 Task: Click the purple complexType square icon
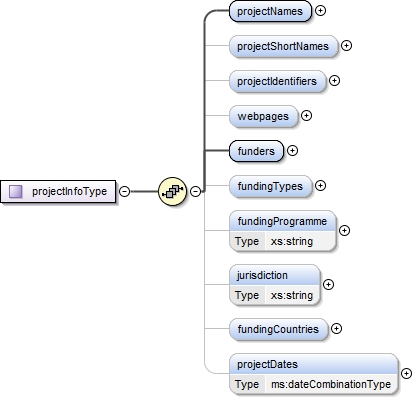(15, 191)
